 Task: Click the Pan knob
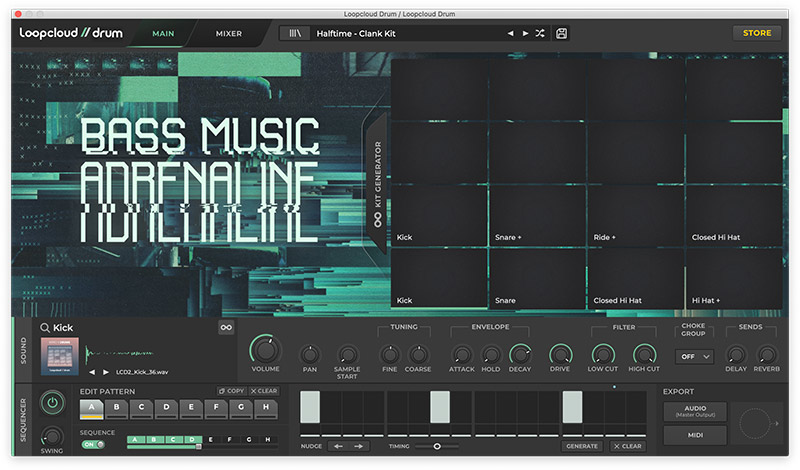click(x=310, y=354)
